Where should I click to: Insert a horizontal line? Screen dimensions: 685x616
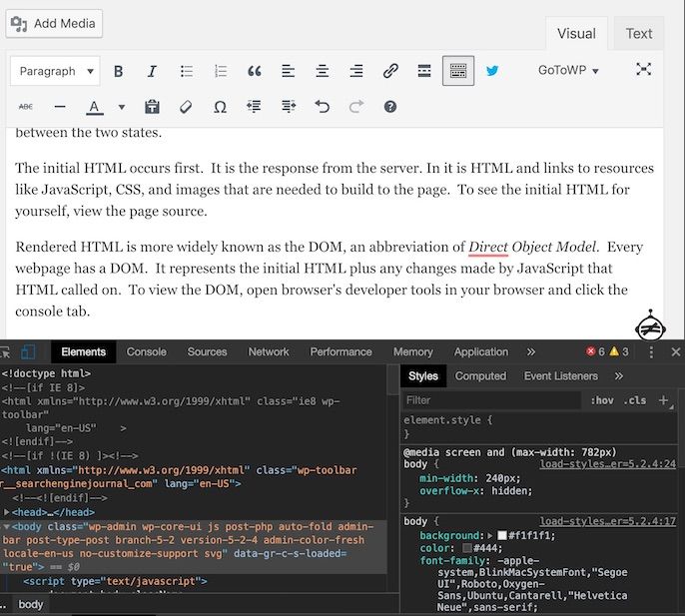point(60,107)
